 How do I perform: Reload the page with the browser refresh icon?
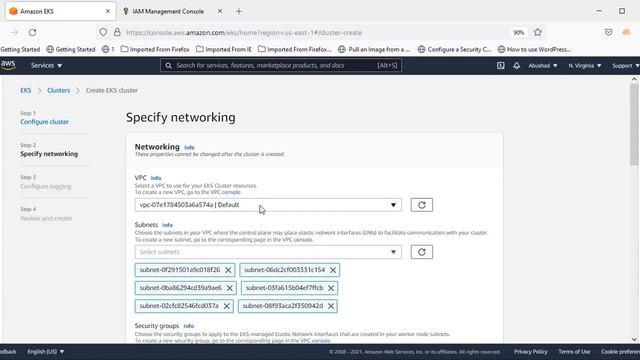pyautogui.click(x=33, y=32)
